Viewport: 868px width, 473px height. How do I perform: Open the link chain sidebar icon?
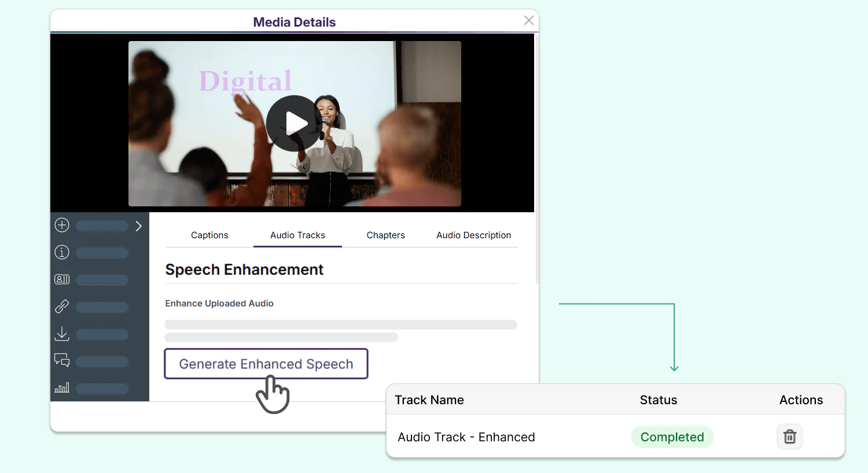(x=62, y=306)
